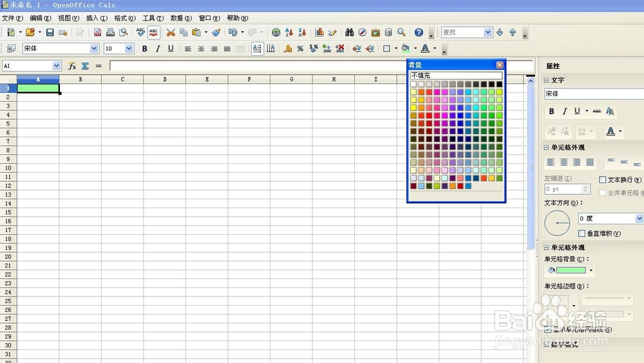The image size is (644, 363).
Task: Open sidebar cell background color dropdown arrow
Action: click(x=591, y=270)
